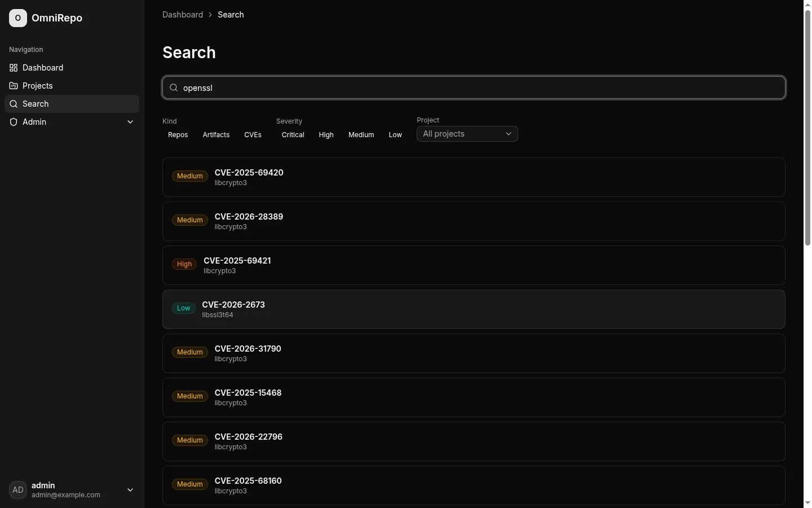Click the Projects folder icon in sidebar

(x=14, y=86)
